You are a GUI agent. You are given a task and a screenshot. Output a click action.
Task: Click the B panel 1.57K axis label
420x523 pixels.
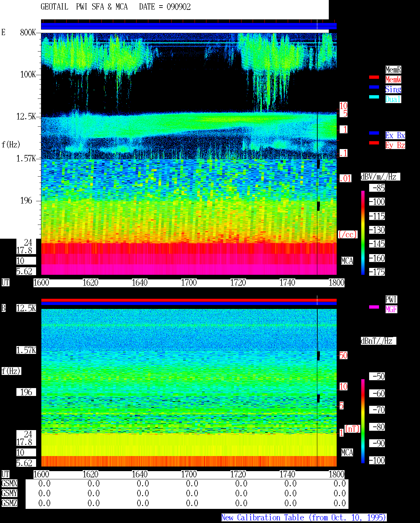pos(26,350)
